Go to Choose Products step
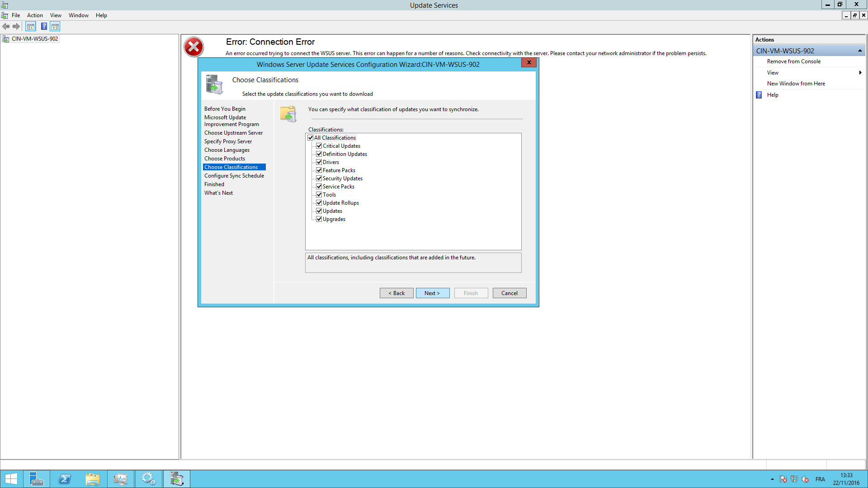Screen dimensions: 868x488 pos(225,159)
